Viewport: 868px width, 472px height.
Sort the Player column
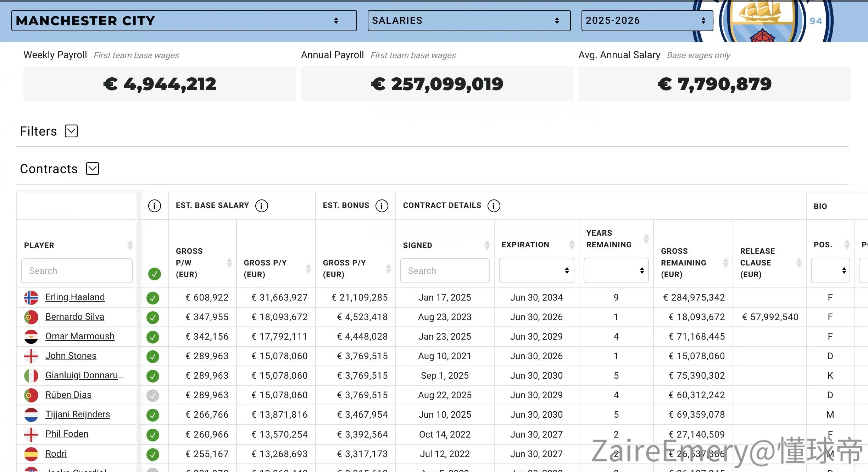click(x=130, y=245)
